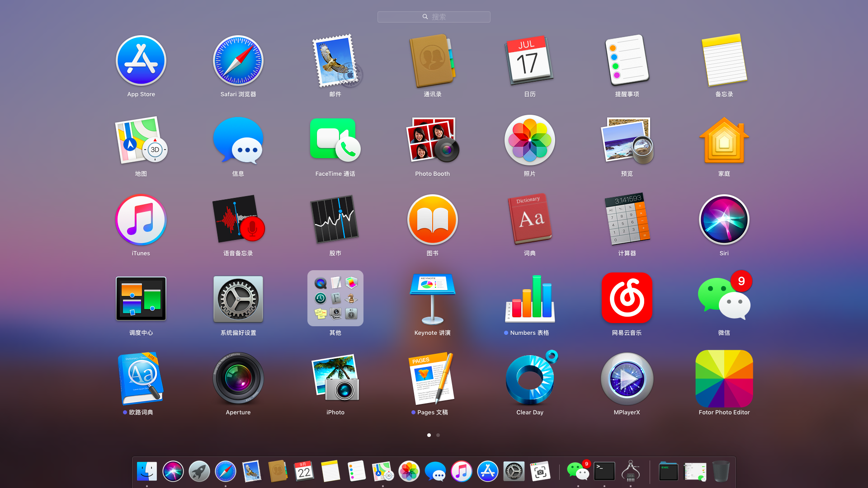This screenshot has width=868, height=488.
Task: Open 通讯录 contacts app
Action: 433,61
